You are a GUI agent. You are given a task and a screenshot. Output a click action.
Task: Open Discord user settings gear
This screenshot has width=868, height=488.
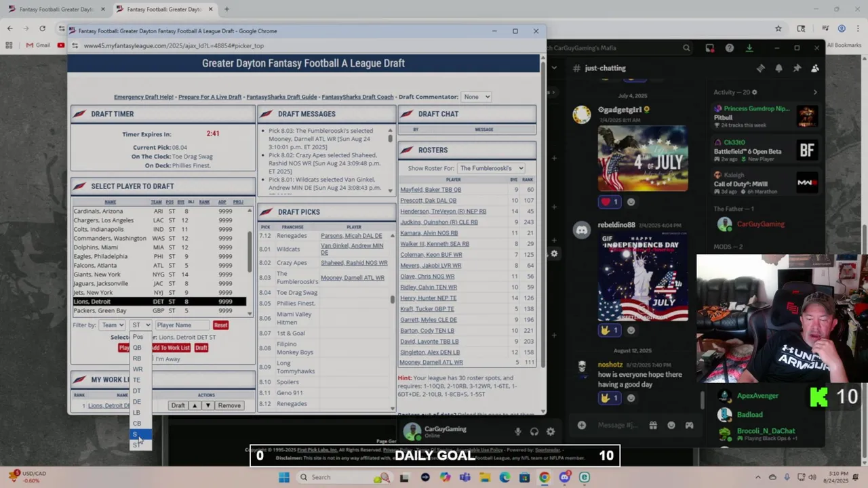pyautogui.click(x=551, y=432)
